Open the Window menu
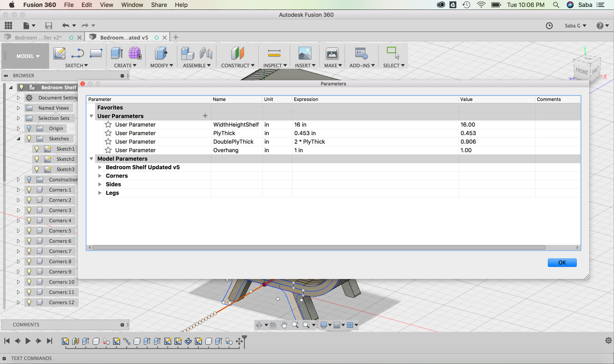The width and height of the screenshot is (614, 364). (132, 5)
